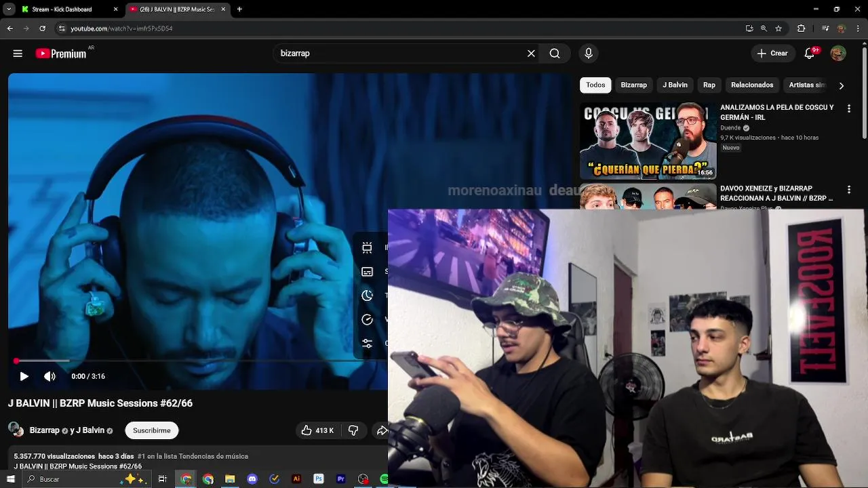Viewport: 868px width, 488px height.
Task: Select the J Balvin filter chip
Action: [675, 85]
